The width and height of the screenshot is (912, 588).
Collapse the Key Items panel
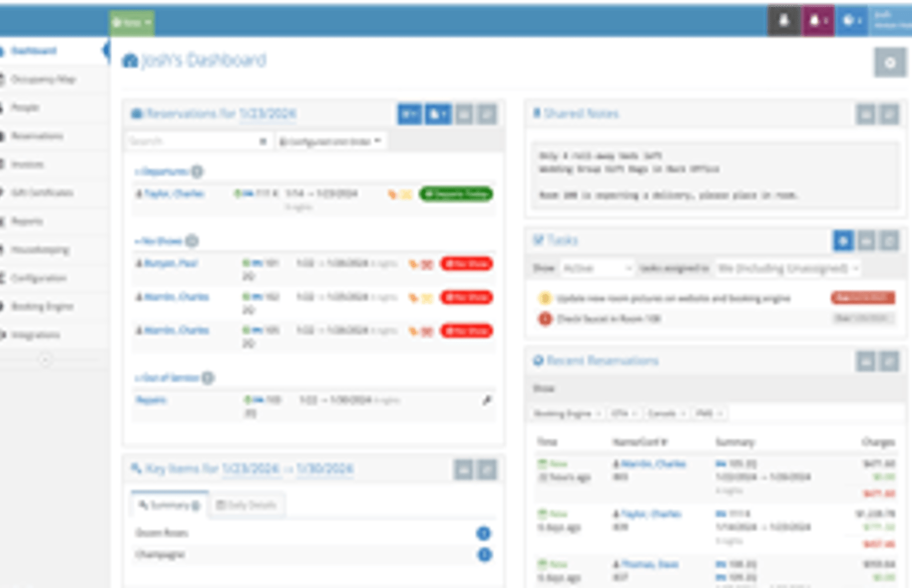click(x=464, y=470)
